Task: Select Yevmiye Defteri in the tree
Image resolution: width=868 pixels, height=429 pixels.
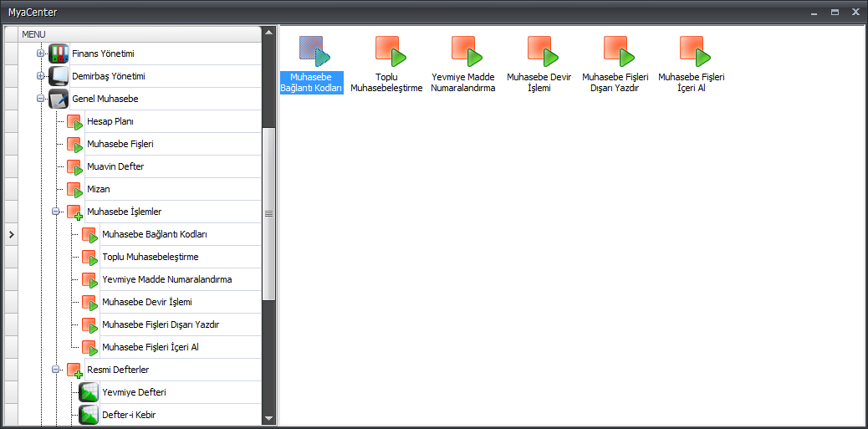Action: [134, 392]
